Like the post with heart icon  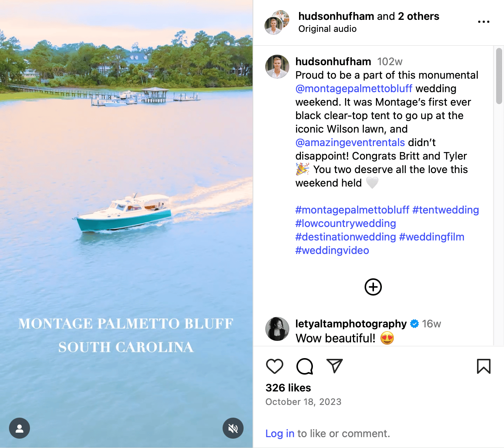pos(274,366)
